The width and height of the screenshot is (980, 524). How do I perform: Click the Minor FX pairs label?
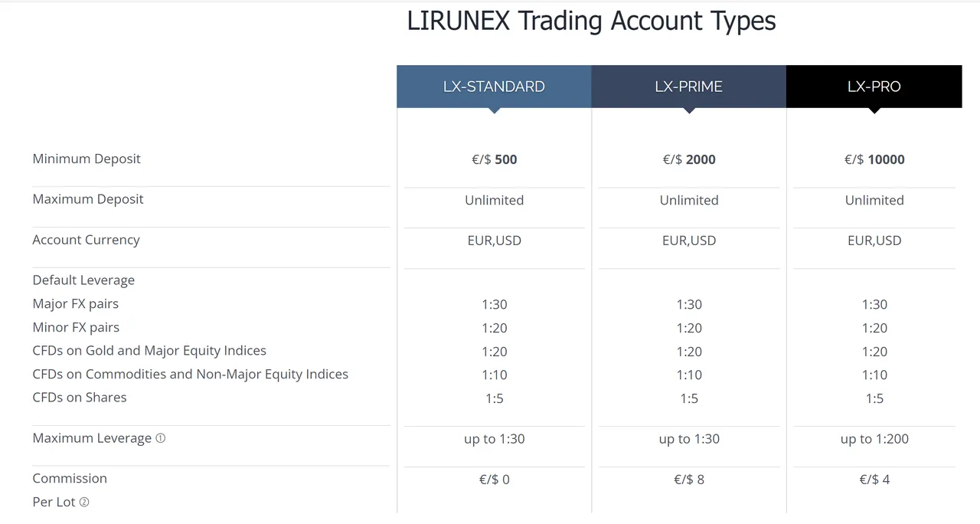(x=76, y=327)
